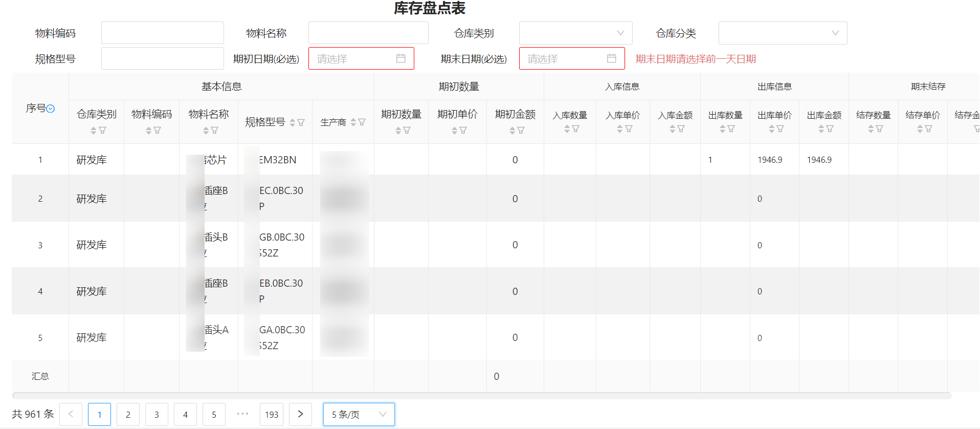
Task: Select the GA.0BC.30 specification cell
Action: tap(275, 337)
